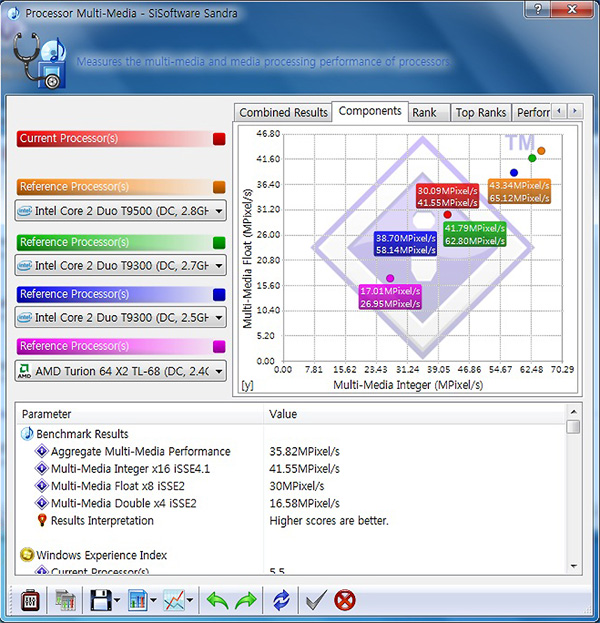Screen dimensions: 600x623
Task: Open the Rank tab
Action: click(429, 112)
